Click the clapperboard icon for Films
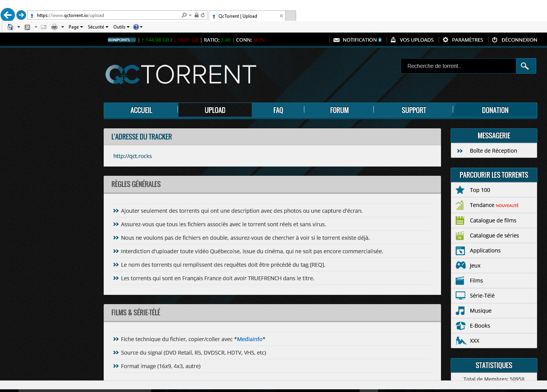The image size is (547, 392). click(x=460, y=281)
